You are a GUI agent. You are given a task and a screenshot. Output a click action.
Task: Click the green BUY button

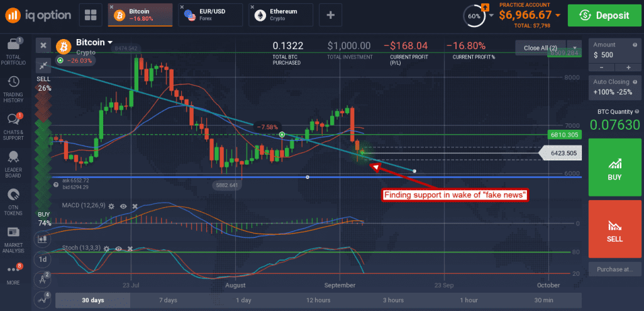pyautogui.click(x=614, y=167)
